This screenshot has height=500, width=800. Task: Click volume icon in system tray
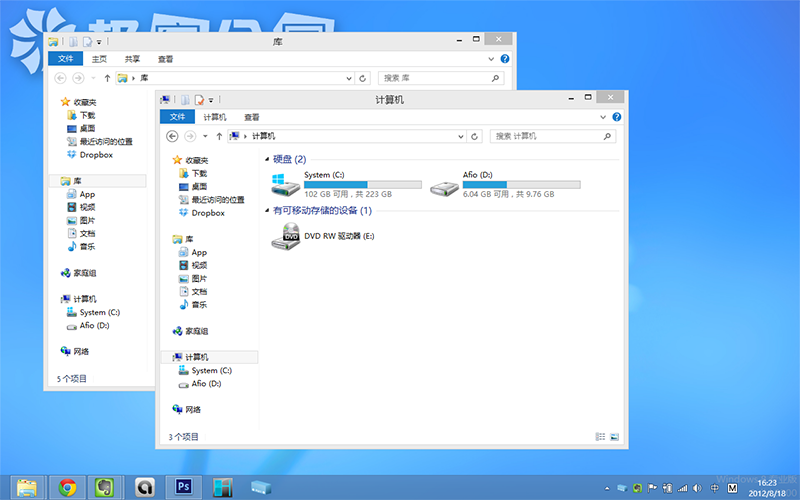(x=697, y=488)
